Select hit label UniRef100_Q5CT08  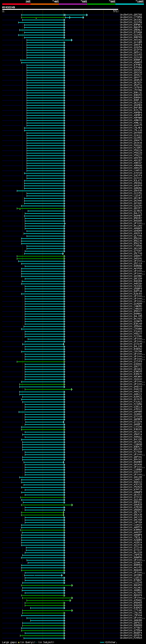(x=131, y=254)
